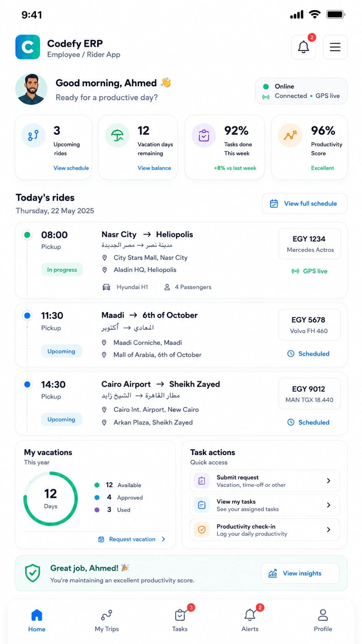
Task: Click View full schedule button
Action: click(x=305, y=203)
